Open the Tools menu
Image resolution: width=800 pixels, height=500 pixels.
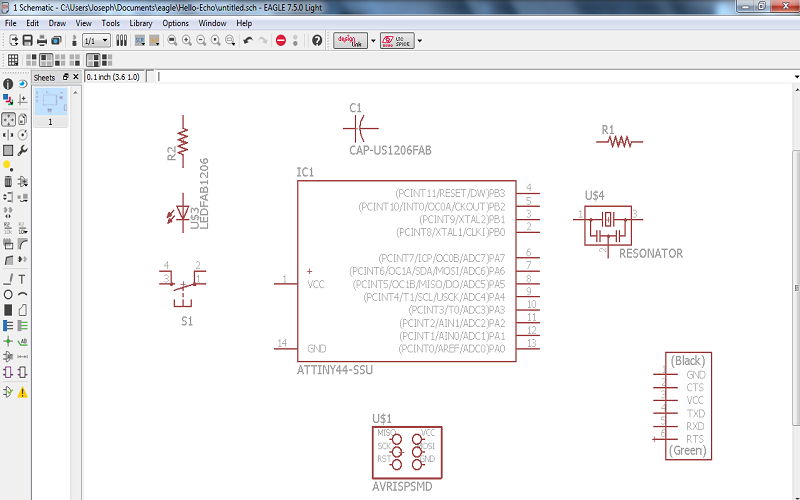point(110,23)
